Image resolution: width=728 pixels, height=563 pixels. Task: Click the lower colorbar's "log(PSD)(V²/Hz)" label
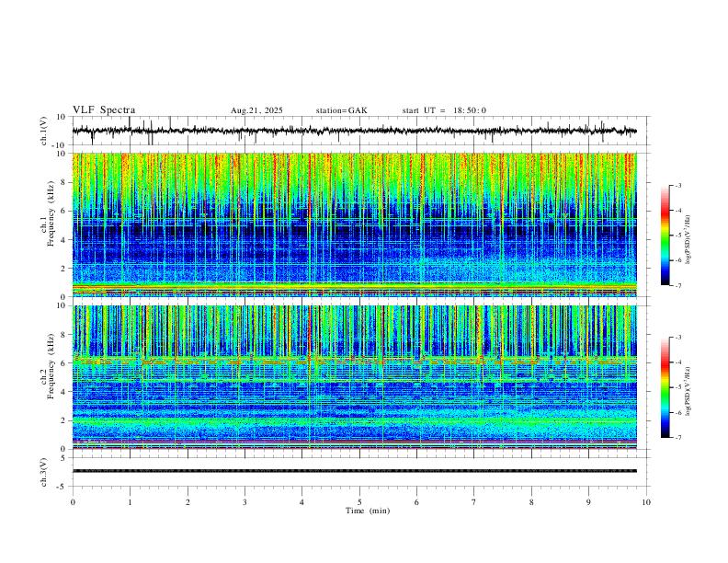click(x=688, y=391)
